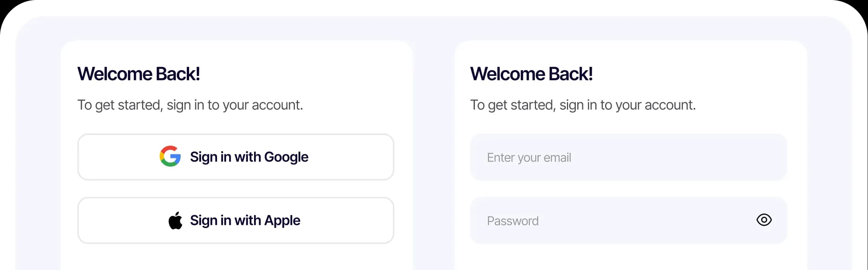Image resolution: width=868 pixels, height=270 pixels.
Task: Click the right card's sign-in subtitle text
Action: pyautogui.click(x=583, y=105)
